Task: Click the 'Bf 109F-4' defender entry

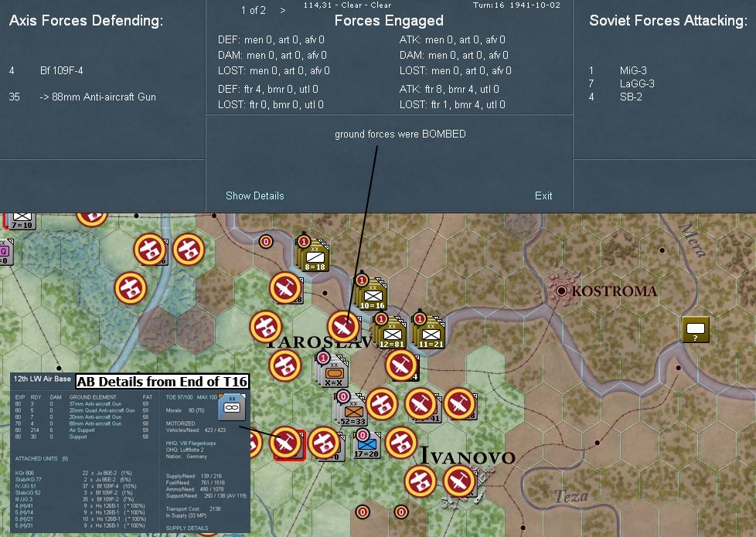Action: (x=61, y=71)
